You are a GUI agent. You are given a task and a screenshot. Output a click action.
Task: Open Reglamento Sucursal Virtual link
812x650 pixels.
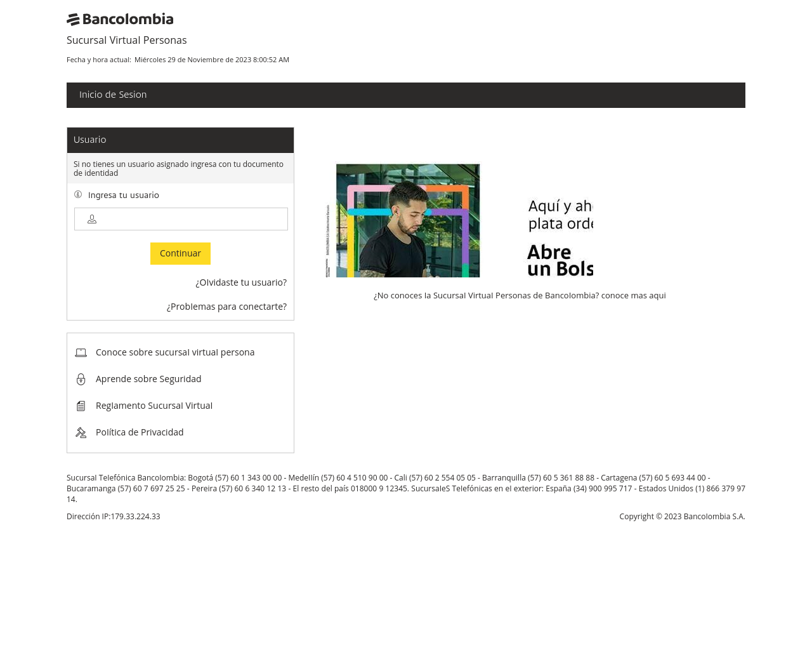tap(154, 406)
